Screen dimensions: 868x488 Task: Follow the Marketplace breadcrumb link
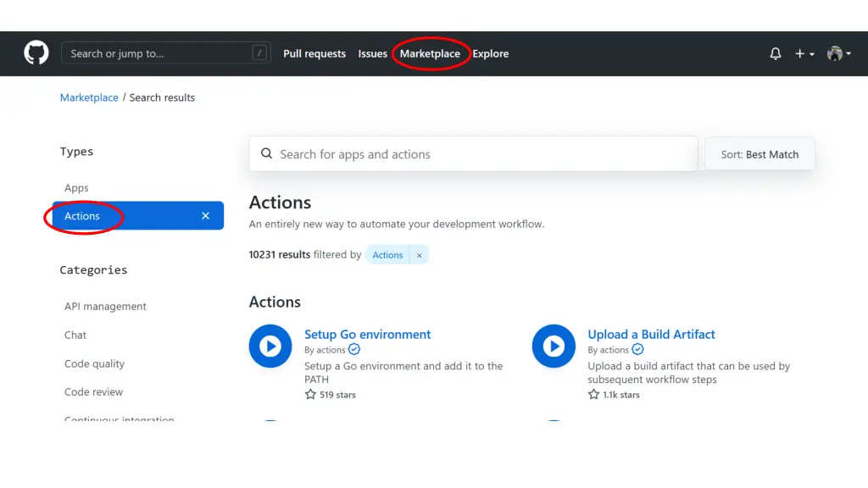(88, 97)
